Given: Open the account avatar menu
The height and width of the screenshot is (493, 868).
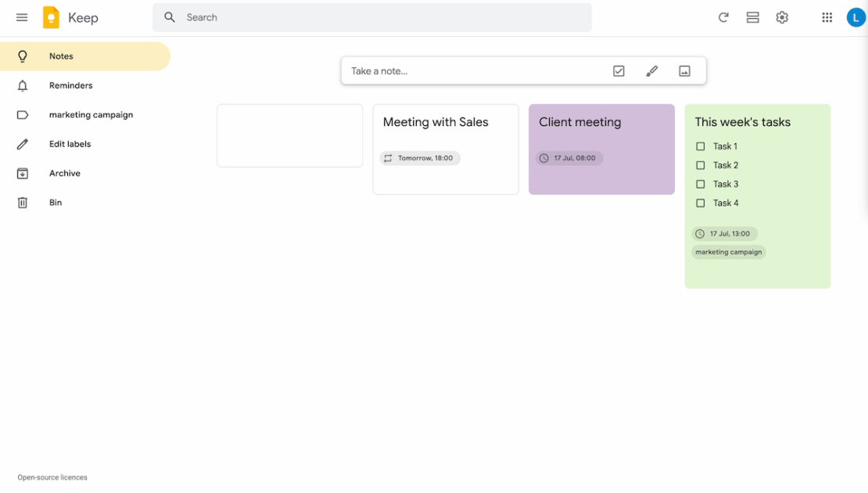Looking at the screenshot, I should (x=855, y=17).
